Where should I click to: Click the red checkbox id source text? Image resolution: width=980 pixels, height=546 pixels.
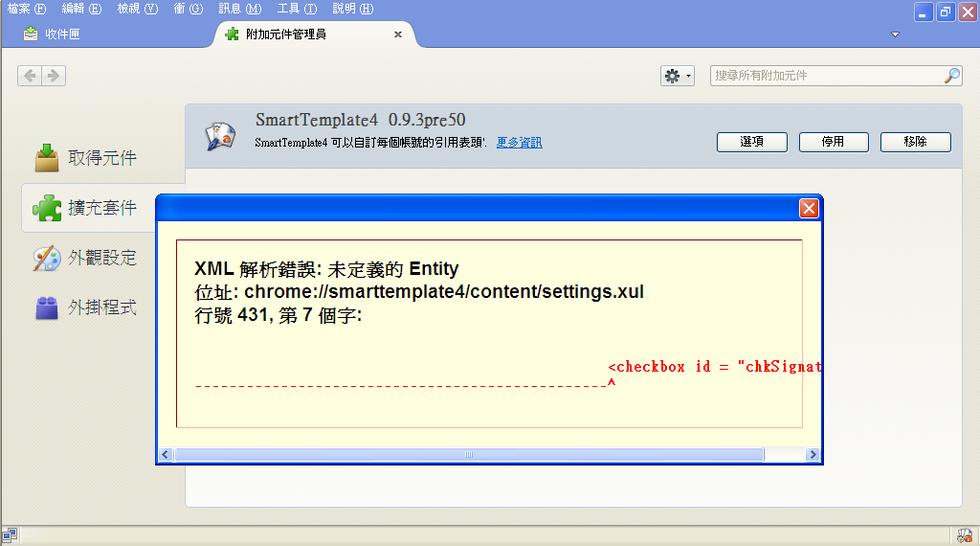[714, 367]
